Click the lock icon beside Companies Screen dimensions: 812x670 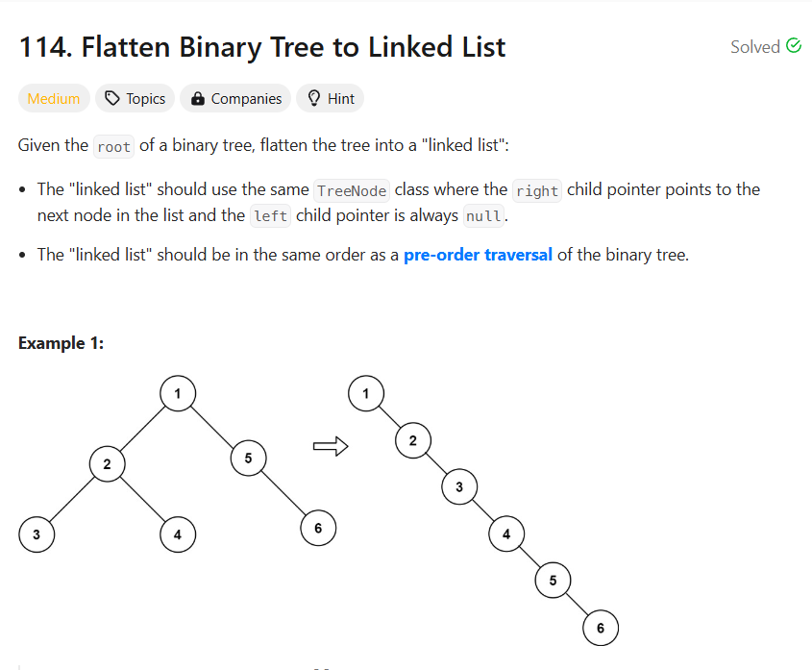point(197,98)
